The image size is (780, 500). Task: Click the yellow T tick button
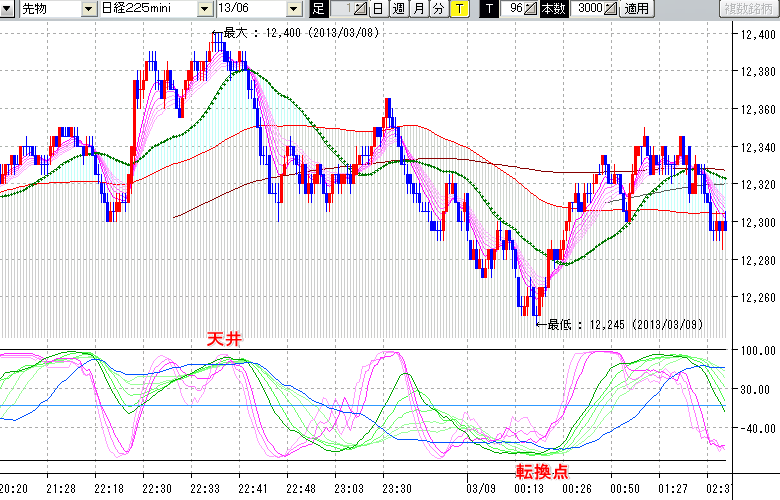(x=458, y=9)
